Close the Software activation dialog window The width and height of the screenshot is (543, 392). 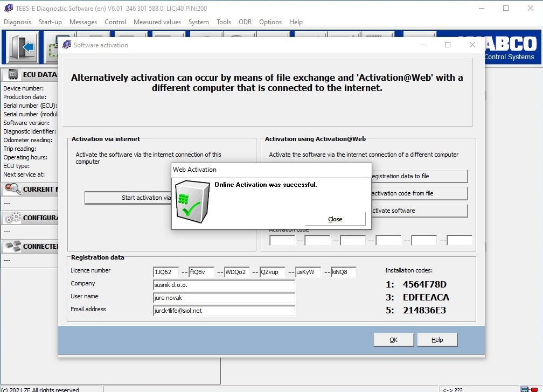(472, 45)
